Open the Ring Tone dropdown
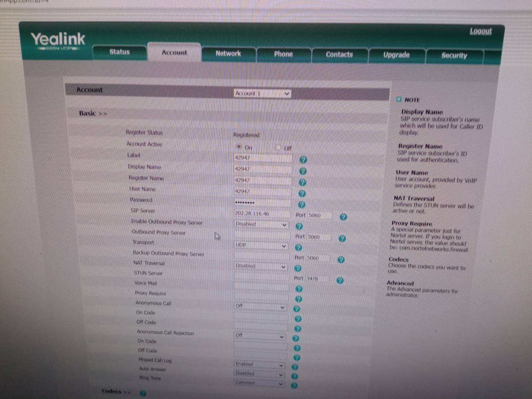Screen dimensions: 532x399 [x=259, y=383]
